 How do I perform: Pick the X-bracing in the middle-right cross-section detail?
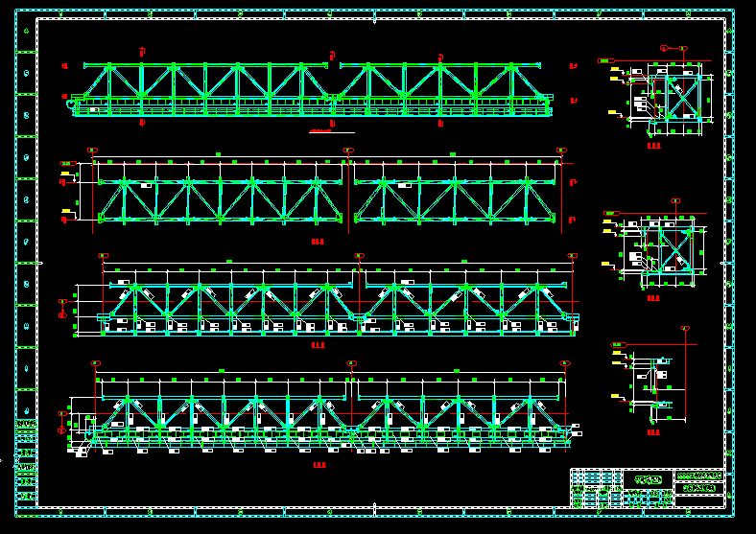tap(675, 250)
